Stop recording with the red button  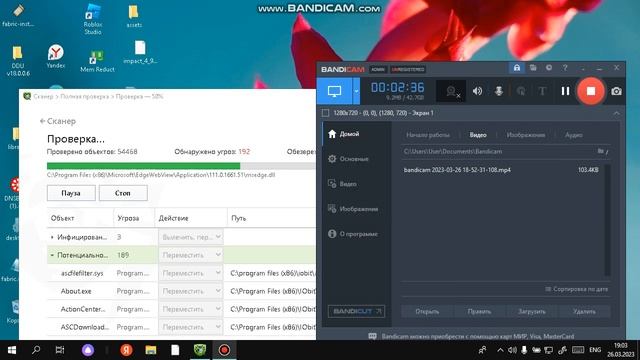point(591,91)
